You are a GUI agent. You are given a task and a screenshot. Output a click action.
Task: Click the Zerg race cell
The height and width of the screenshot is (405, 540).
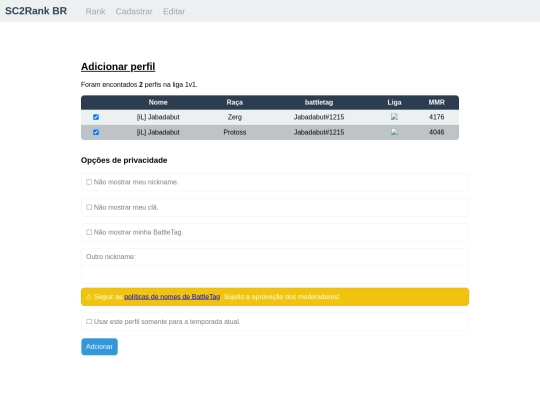235,117
